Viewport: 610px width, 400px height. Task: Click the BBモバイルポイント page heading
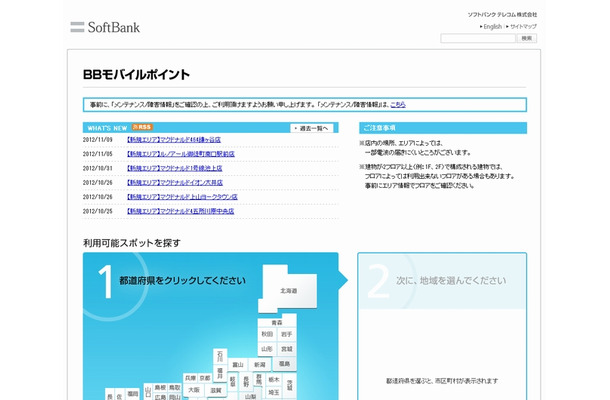pos(136,74)
